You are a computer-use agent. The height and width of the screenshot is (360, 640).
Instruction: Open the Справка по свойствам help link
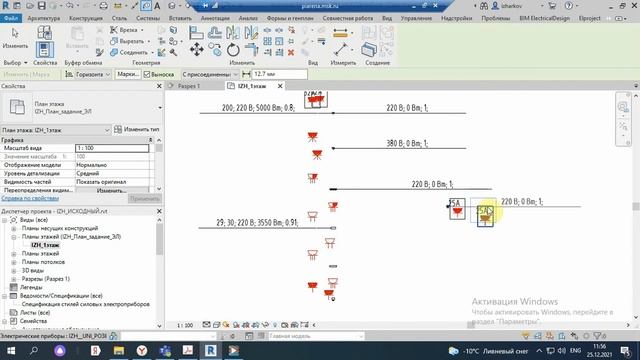point(30,198)
